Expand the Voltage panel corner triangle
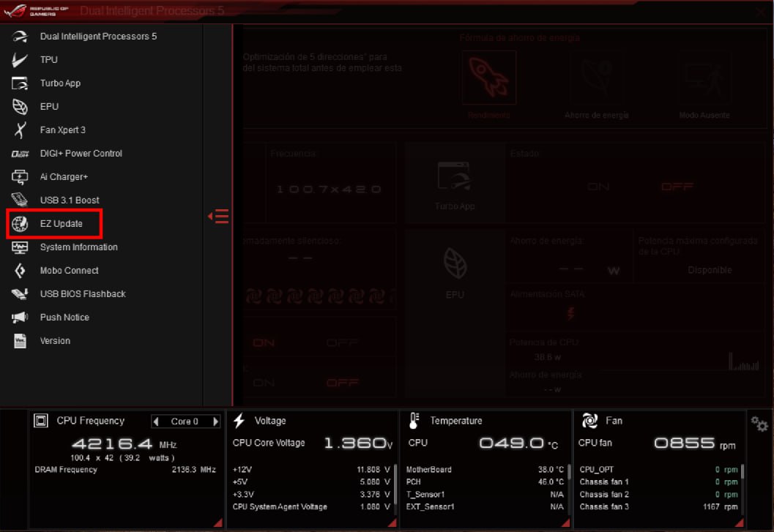 (x=392, y=522)
